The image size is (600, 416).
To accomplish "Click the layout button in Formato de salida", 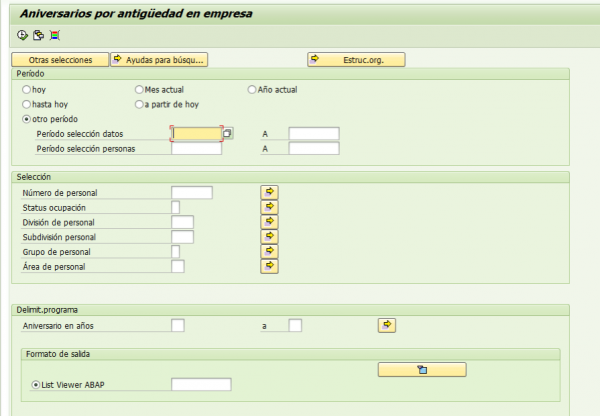I will [x=422, y=370].
